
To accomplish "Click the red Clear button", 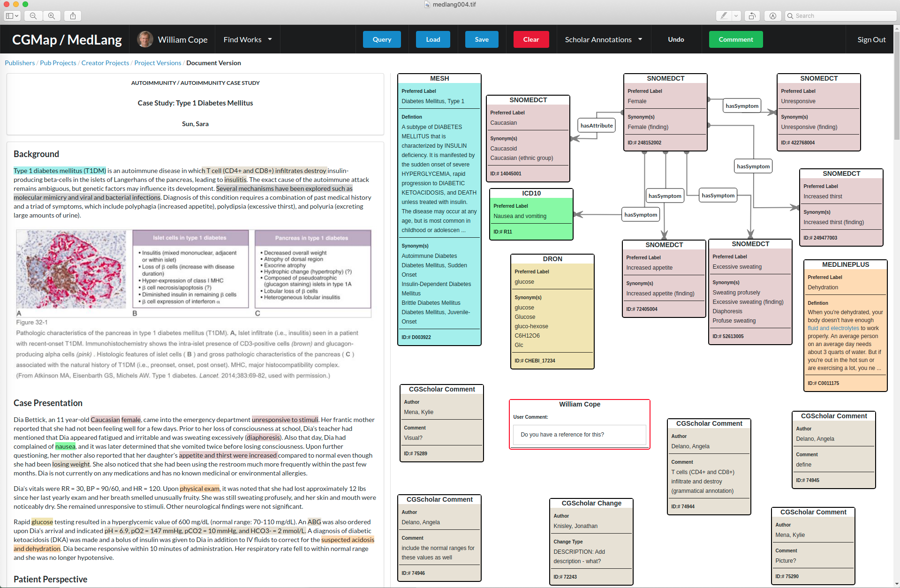I will (x=531, y=39).
